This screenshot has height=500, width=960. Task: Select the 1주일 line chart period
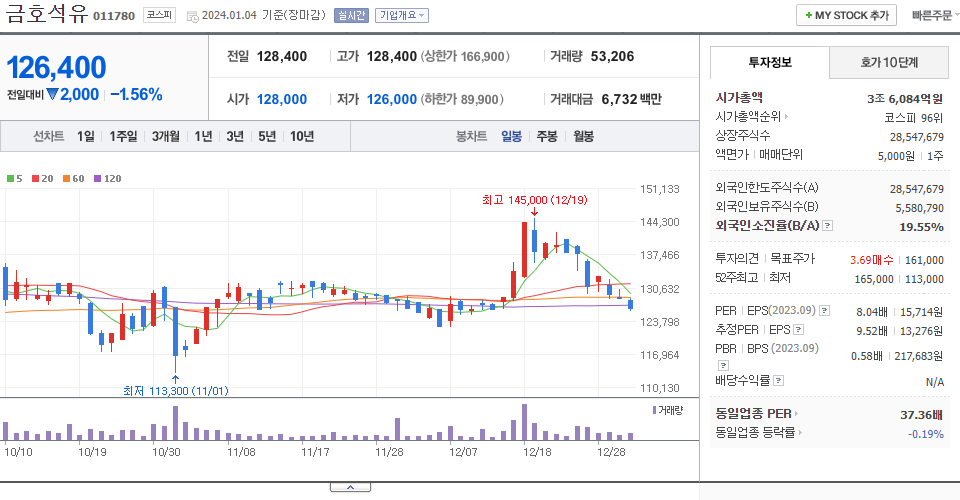(123, 136)
